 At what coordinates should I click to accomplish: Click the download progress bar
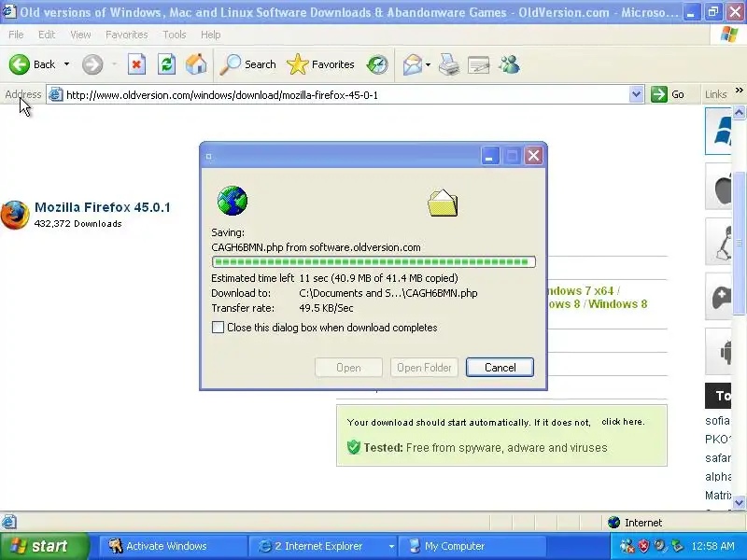[x=373, y=261]
